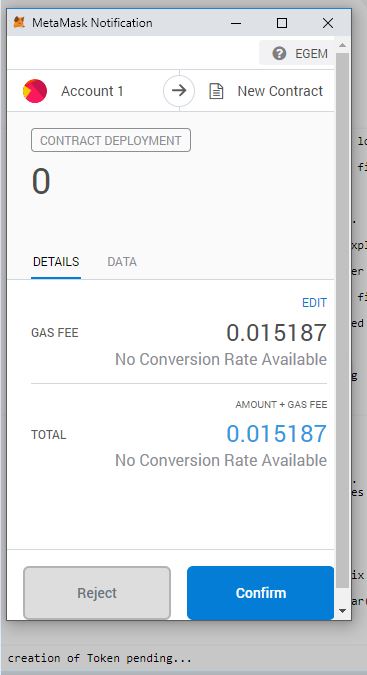Click the EGEM network indicator
This screenshot has width=367, height=675.
coord(297,53)
